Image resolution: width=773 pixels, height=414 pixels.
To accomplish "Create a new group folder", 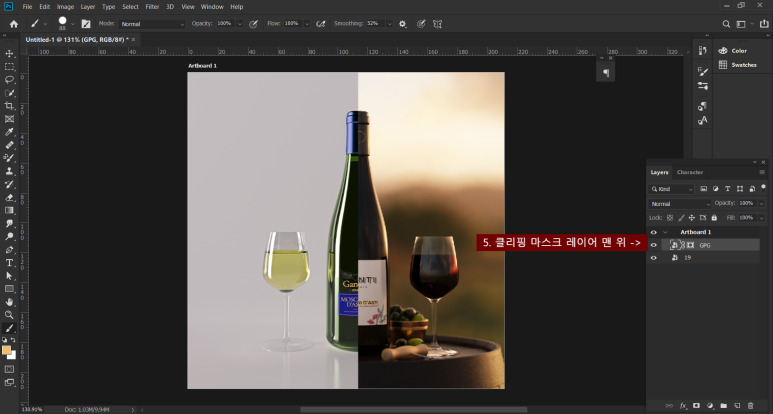I will click(723, 406).
